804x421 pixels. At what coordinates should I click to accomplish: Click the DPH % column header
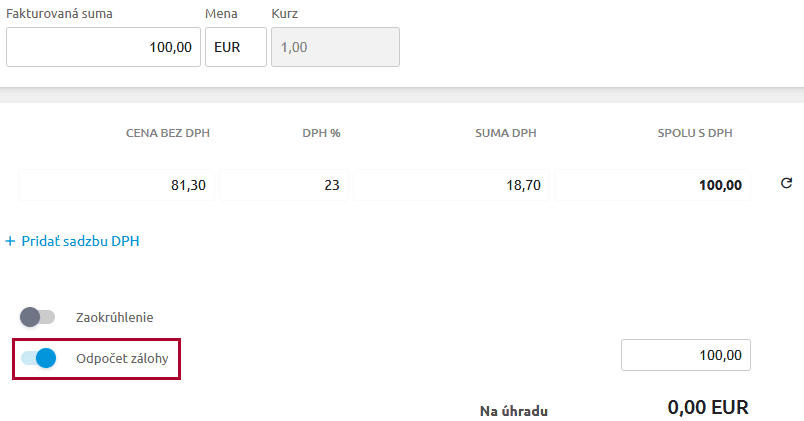pyautogui.click(x=321, y=133)
